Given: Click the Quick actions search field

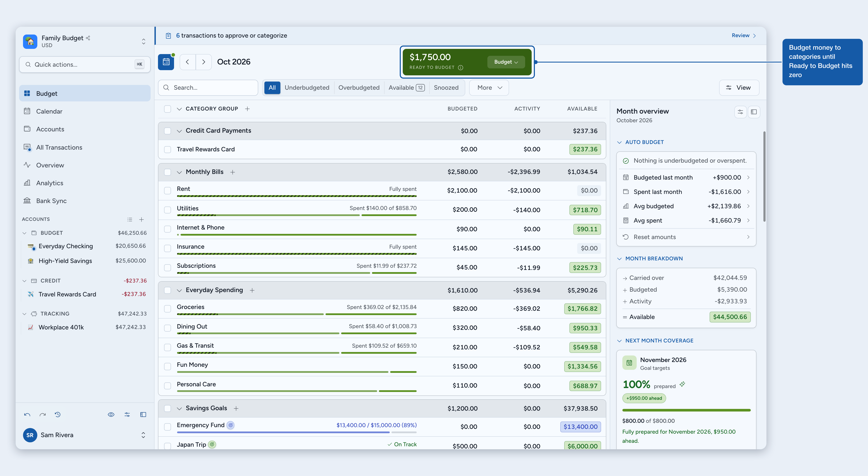Looking at the screenshot, I should tap(85, 64).
